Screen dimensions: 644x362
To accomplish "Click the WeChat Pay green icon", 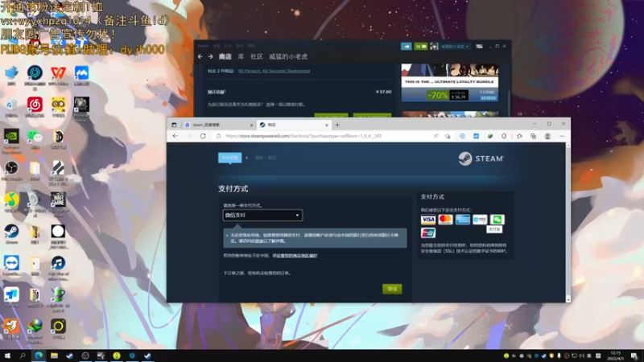I will coord(497,220).
